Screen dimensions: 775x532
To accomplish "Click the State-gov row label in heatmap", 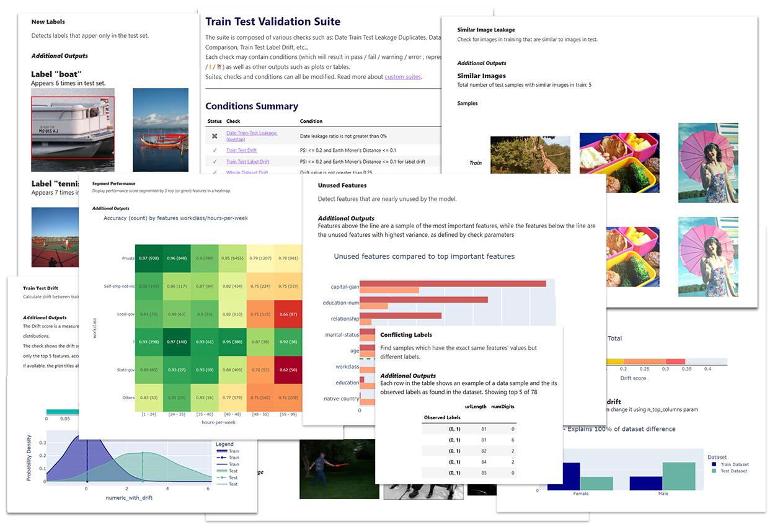I will pyautogui.click(x=125, y=370).
